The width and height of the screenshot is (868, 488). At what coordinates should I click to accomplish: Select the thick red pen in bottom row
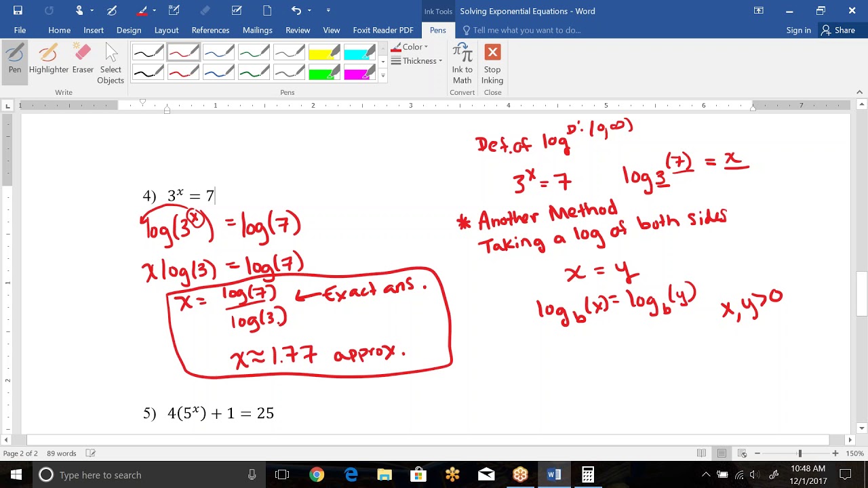183,73
